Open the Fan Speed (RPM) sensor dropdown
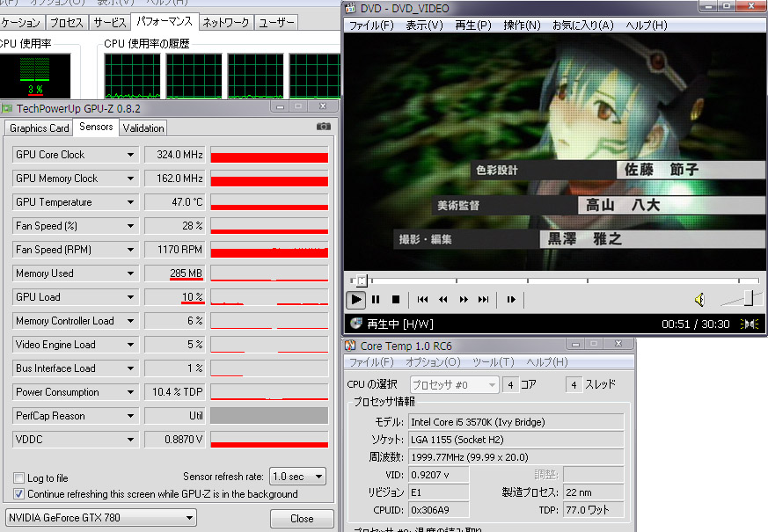Image resolution: width=768 pixels, height=532 pixels. point(130,250)
